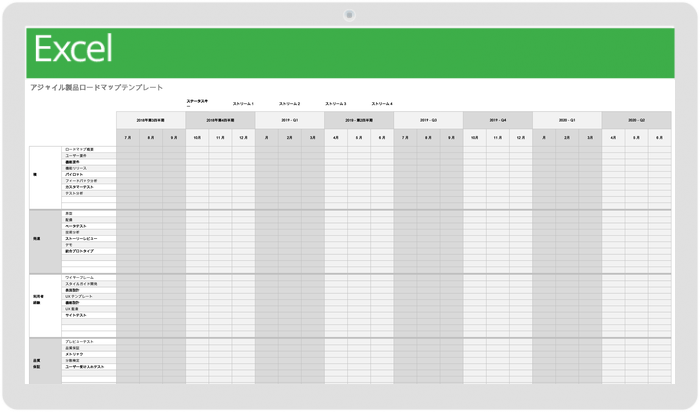Click the 3月 cell under 2019 - Q1

pyautogui.click(x=313, y=137)
